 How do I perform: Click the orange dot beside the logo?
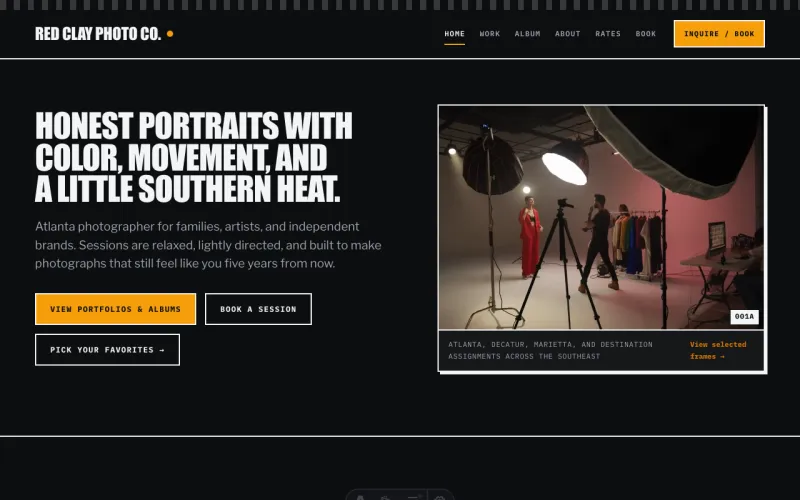(x=170, y=34)
